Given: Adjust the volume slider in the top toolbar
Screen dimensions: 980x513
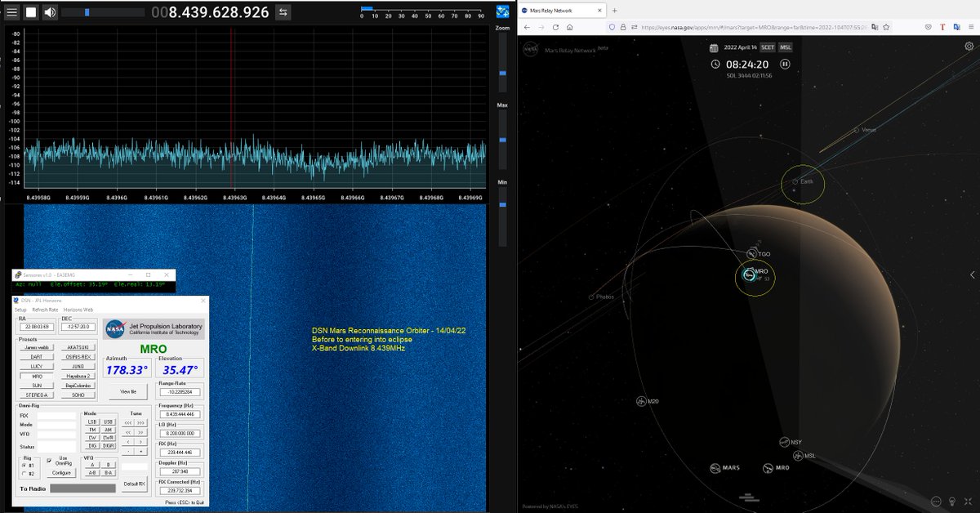Looking at the screenshot, I should point(87,11).
